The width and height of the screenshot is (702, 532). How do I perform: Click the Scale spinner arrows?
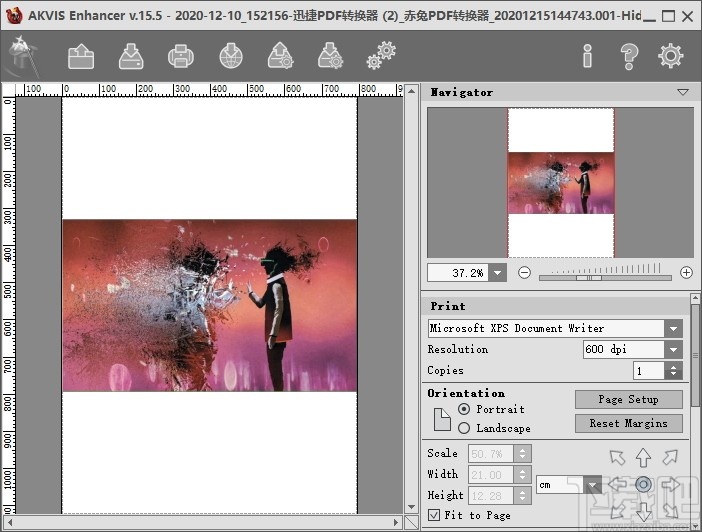522,454
